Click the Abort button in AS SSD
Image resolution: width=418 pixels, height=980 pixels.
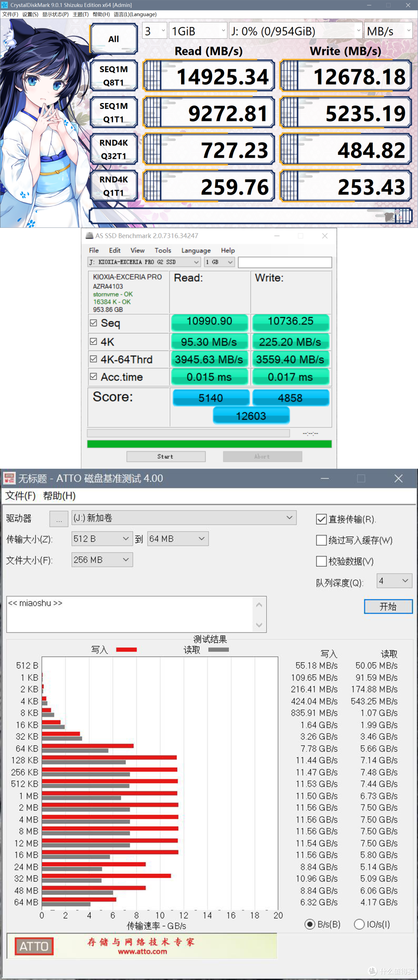pyautogui.click(x=262, y=457)
